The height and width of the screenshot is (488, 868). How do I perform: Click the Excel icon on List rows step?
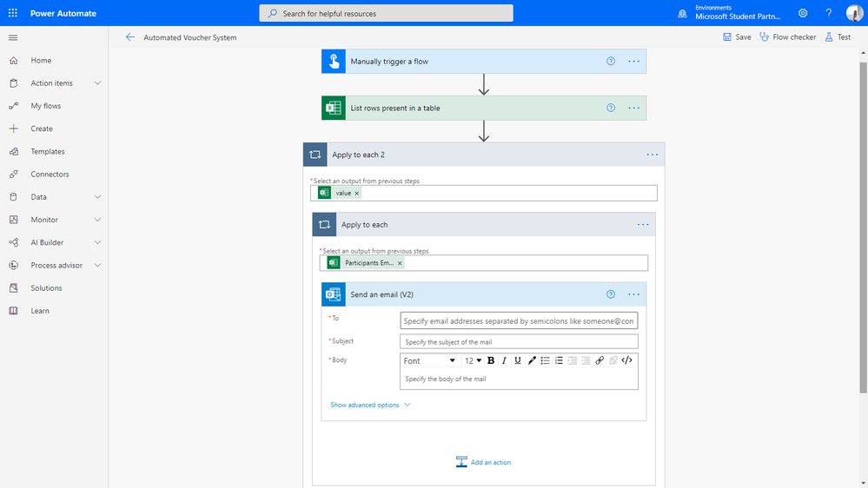pyautogui.click(x=334, y=108)
